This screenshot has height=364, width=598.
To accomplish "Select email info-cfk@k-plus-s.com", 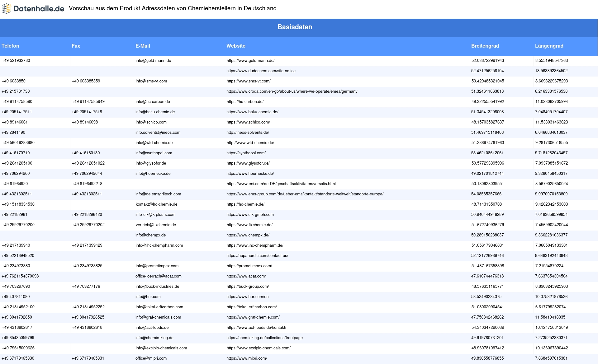I will [x=155, y=215].
